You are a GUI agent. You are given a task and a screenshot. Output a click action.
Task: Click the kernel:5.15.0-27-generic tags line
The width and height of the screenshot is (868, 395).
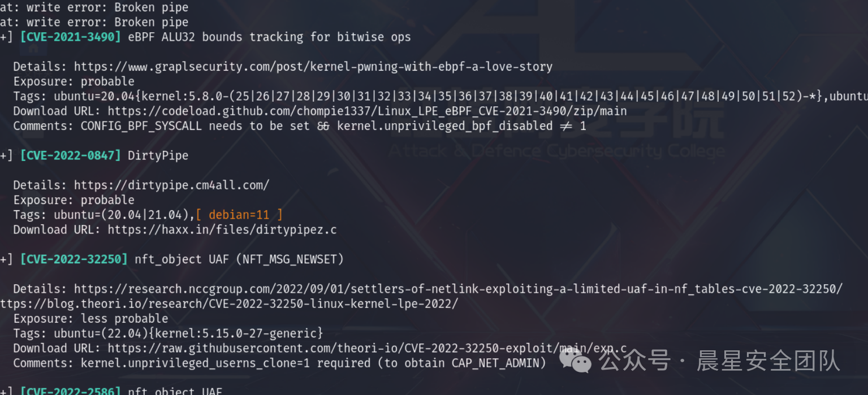(169, 333)
